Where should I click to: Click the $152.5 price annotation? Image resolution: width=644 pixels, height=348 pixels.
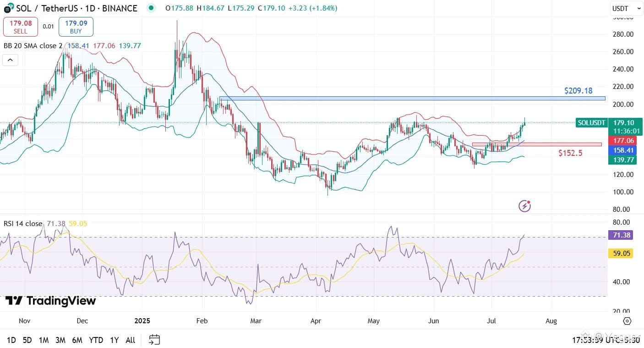point(570,153)
